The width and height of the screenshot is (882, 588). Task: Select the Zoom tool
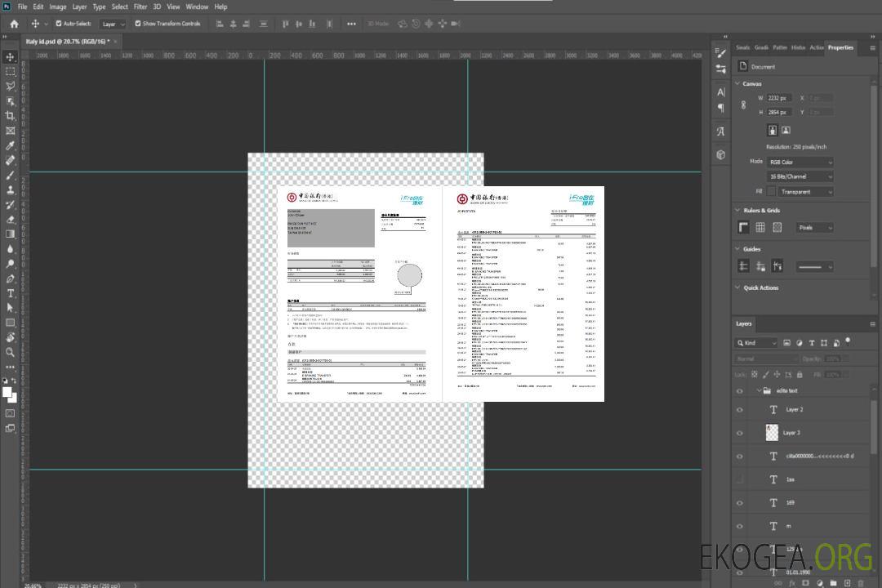coord(11,352)
